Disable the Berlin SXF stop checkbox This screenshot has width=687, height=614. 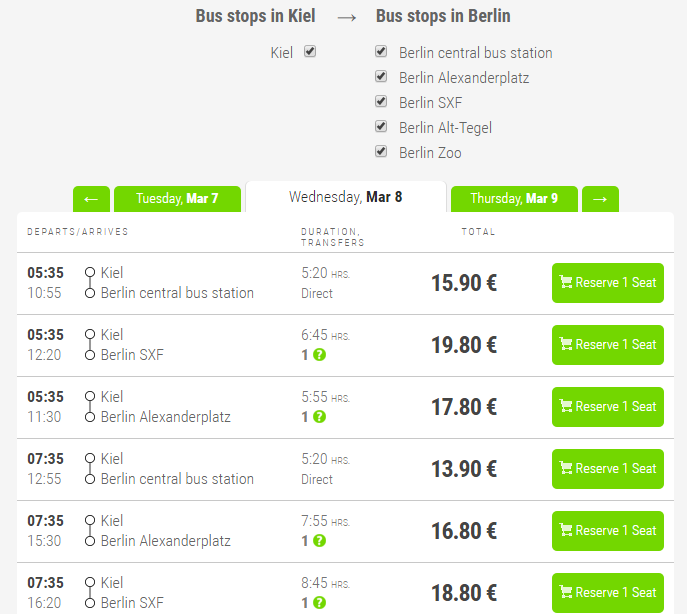coord(381,102)
